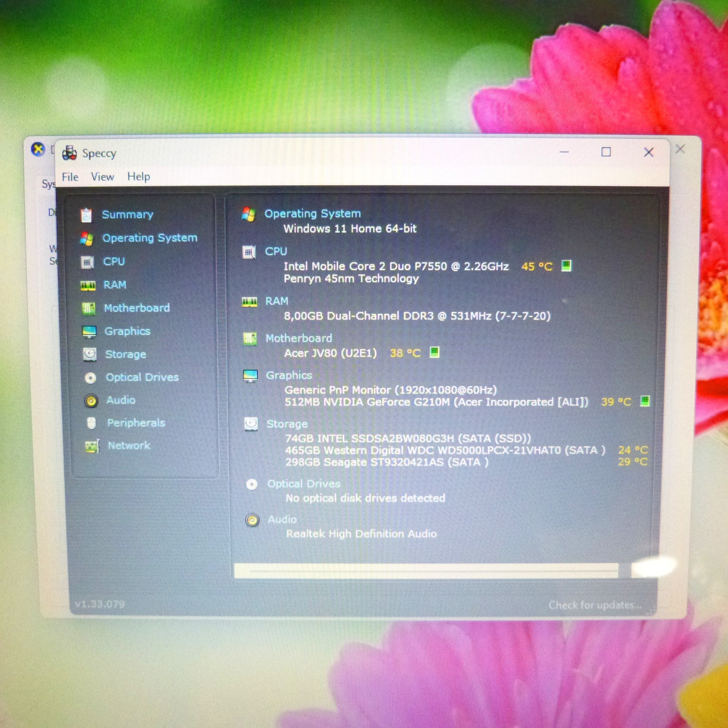Image resolution: width=728 pixels, height=728 pixels.
Task: Click the RAM icon in summary panel
Action: [x=249, y=302]
